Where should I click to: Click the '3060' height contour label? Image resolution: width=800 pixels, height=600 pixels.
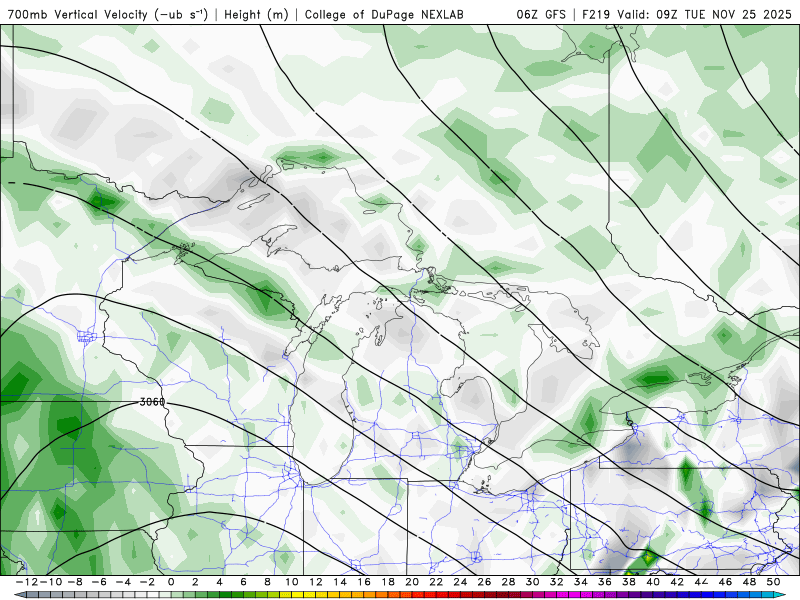coord(152,402)
